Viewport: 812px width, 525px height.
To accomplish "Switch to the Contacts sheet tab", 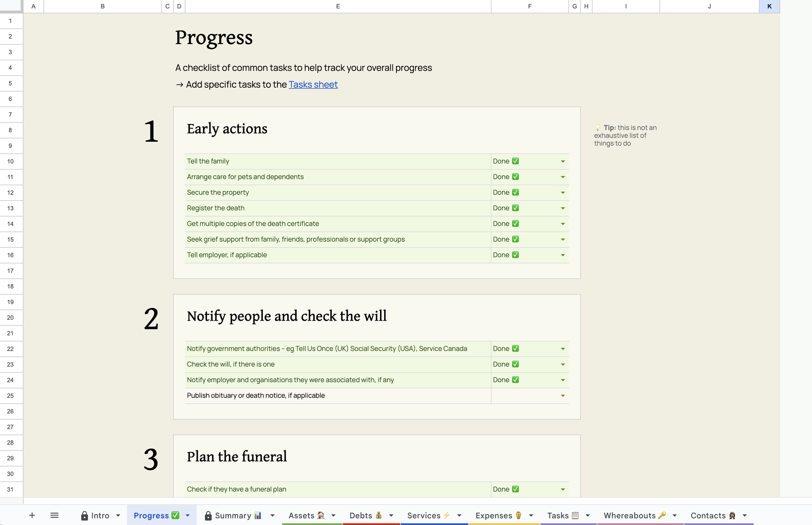I will (x=708, y=516).
